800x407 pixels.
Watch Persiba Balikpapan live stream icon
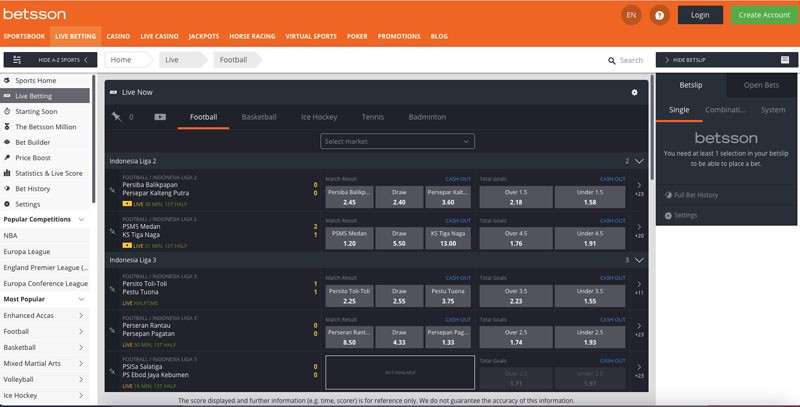[127, 204]
